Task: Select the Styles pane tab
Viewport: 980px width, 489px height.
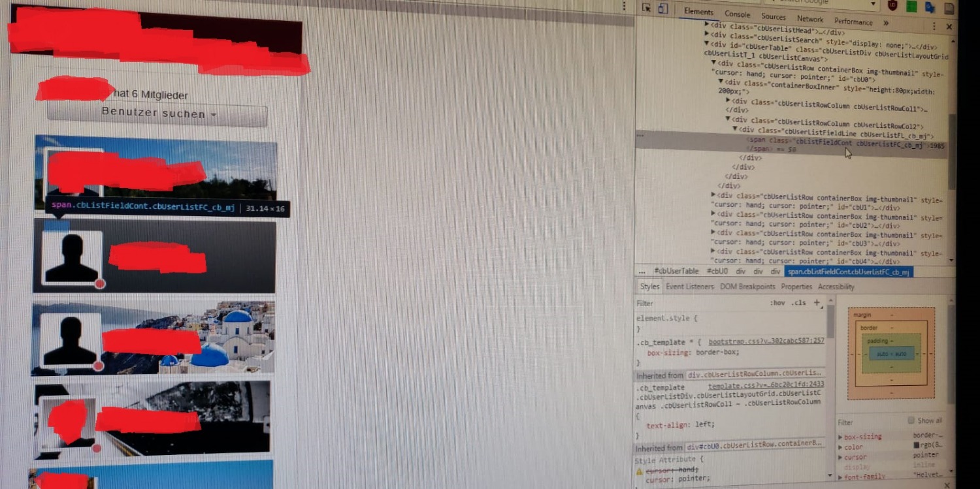Action: 649,286
